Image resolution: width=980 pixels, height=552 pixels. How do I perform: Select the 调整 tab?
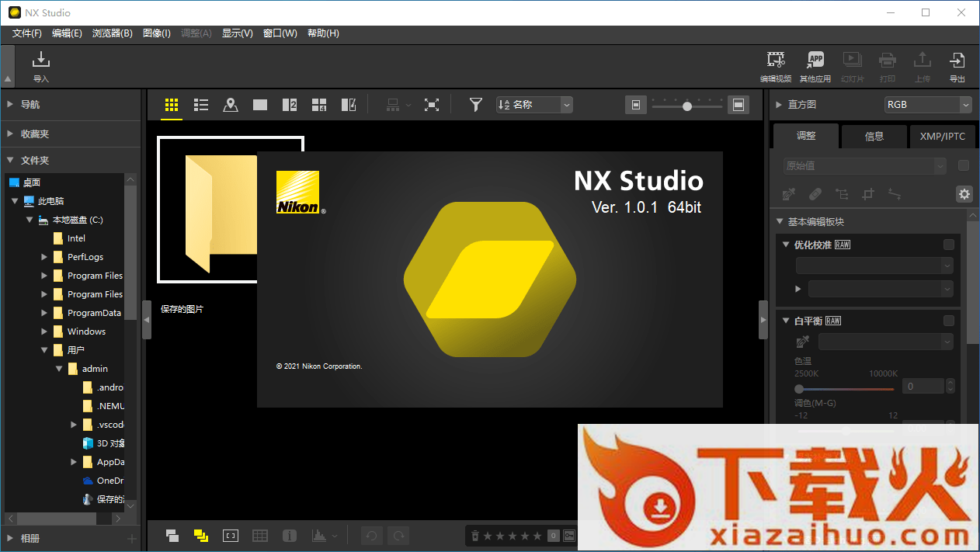tap(806, 135)
